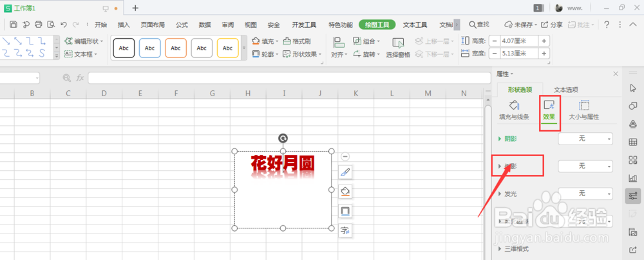Open the help question mark icon
The image size is (644, 260).
point(607,25)
